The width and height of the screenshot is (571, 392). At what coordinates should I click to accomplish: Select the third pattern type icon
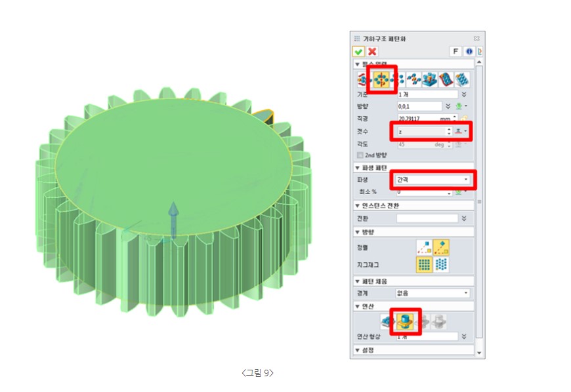400,79
